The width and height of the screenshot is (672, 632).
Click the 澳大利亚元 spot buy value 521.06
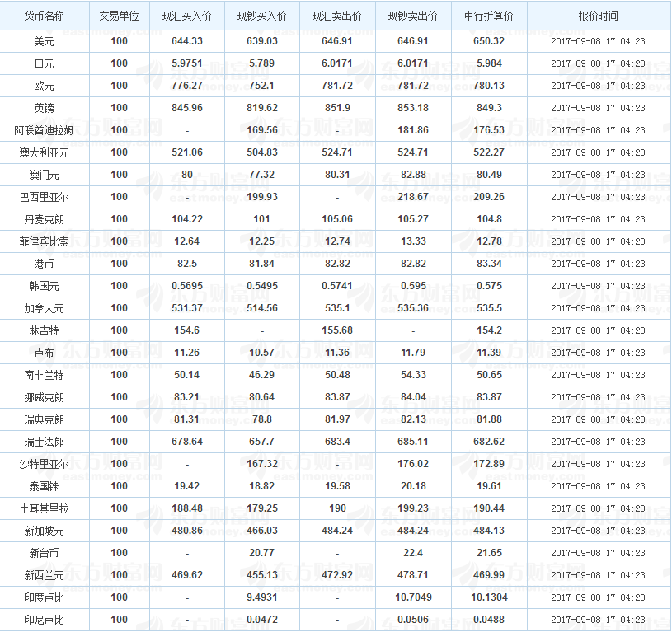pyautogui.click(x=187, y=152)
